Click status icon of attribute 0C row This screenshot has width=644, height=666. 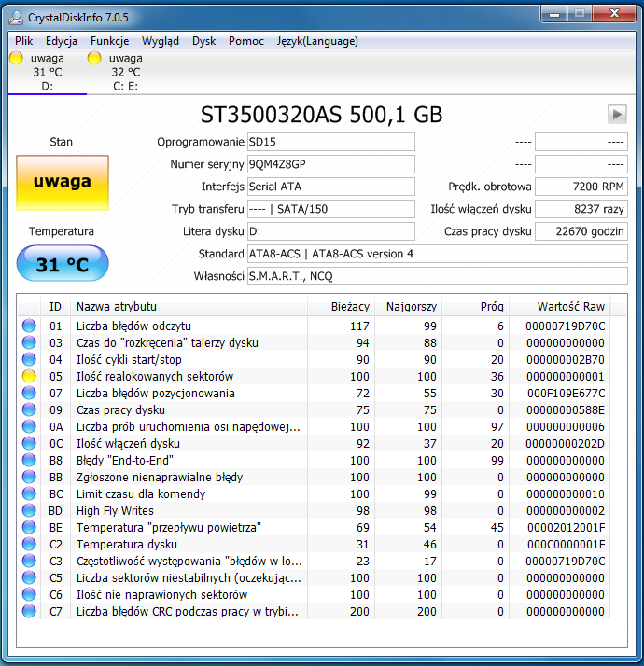click(29, 443)
